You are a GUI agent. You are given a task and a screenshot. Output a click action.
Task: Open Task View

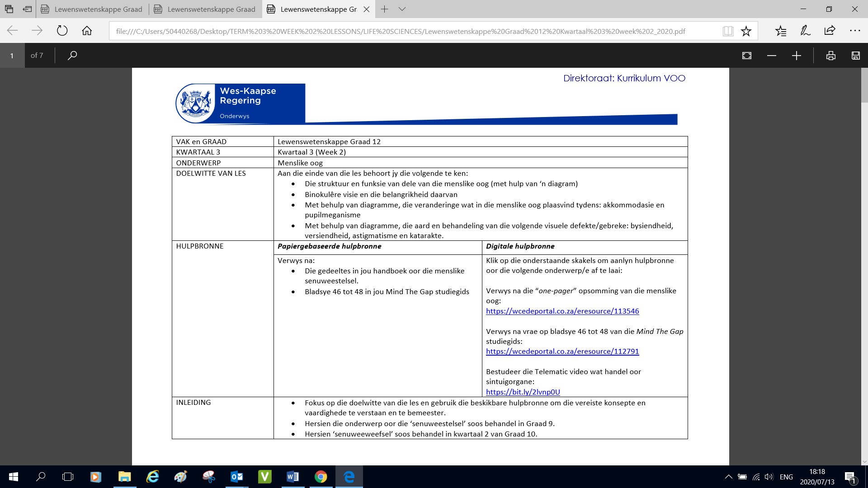pyautogui.click(x=68, y=477)
